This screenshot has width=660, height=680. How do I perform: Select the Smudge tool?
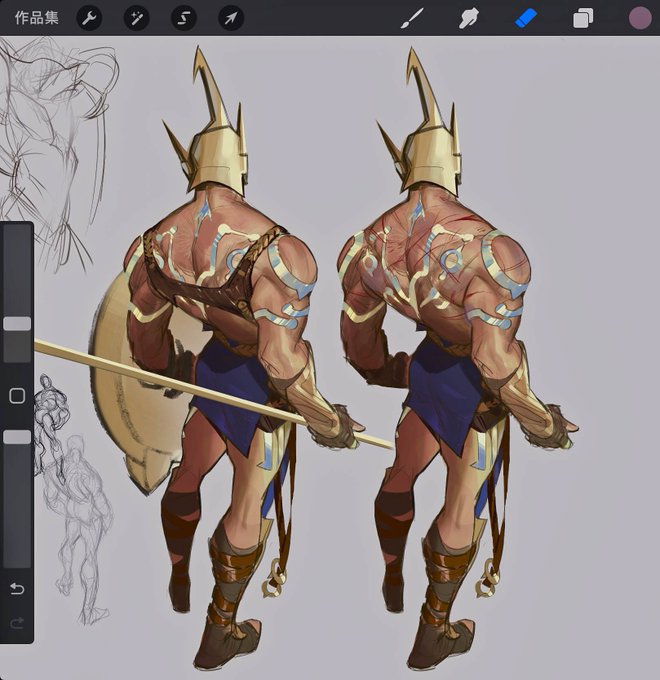468,19
